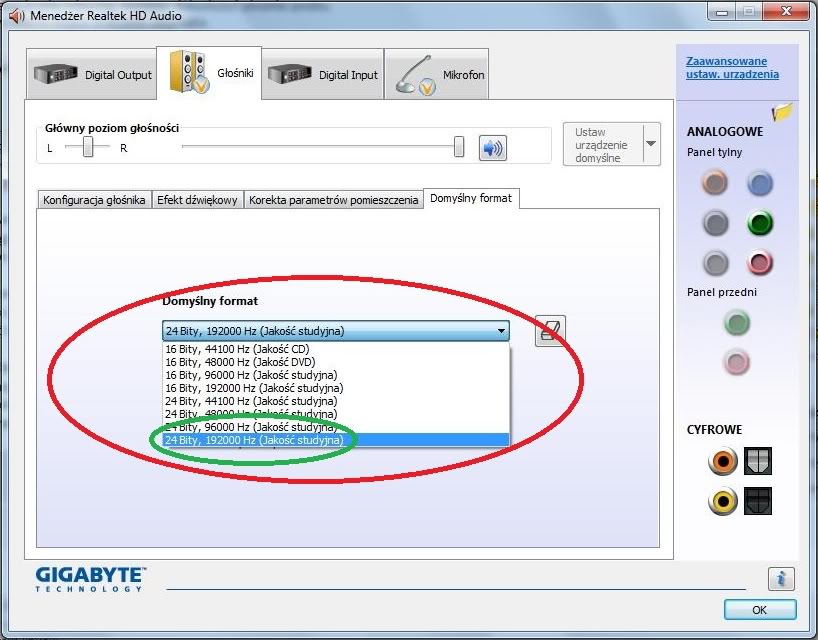Image resolution: width=818 pixels, height=640 pixels.
Task: Click the green front panel headphone jack
Action: (x=737, y=323)
